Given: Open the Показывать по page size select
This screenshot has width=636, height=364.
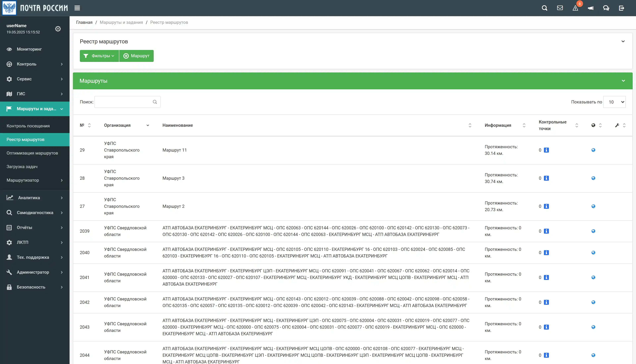Looking at the screenshot, I should tap(614, 102).
